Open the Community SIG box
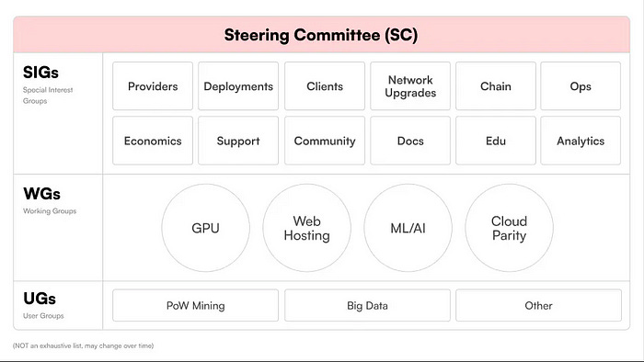This screenshot has width=644, height=362. (325, 141)
